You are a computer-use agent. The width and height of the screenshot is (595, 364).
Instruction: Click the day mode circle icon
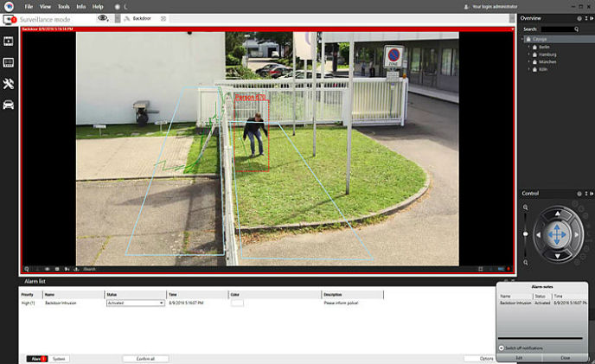118,7
